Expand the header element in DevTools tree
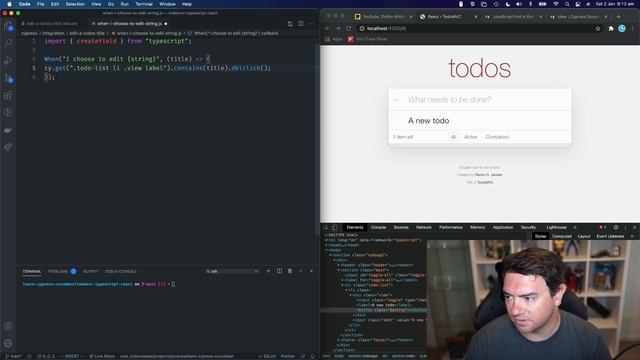 click(338, 265)
